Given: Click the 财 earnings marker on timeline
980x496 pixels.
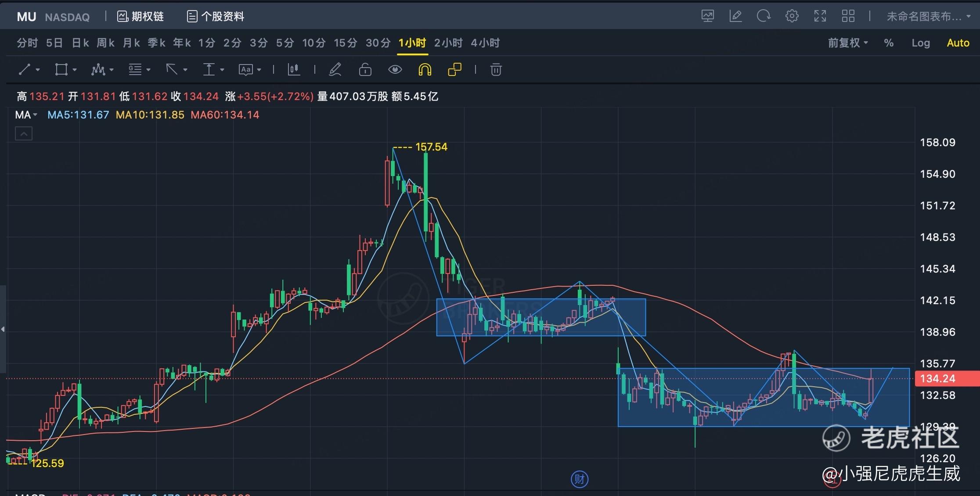Looking at the screenshot, I should click(x=579, y=479).
